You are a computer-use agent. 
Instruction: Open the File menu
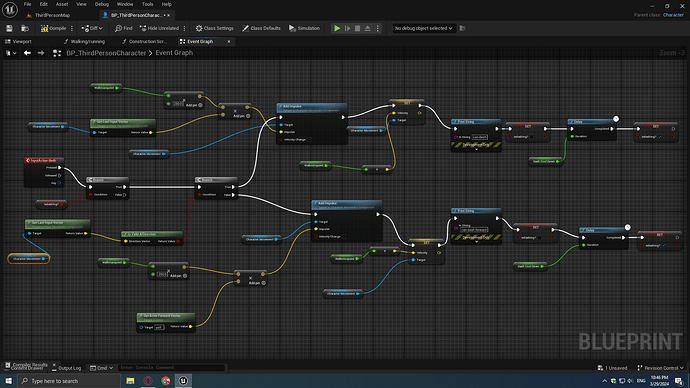[27, 4]
